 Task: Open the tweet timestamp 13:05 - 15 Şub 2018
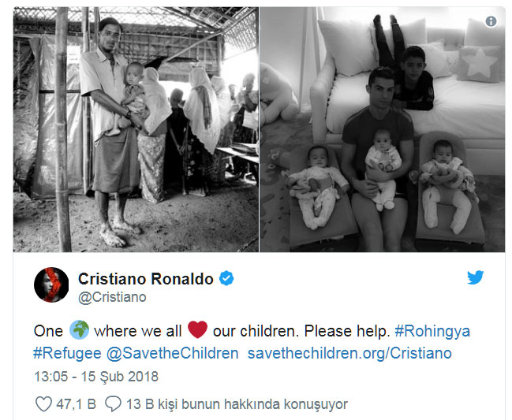click(x=96, y=377)
